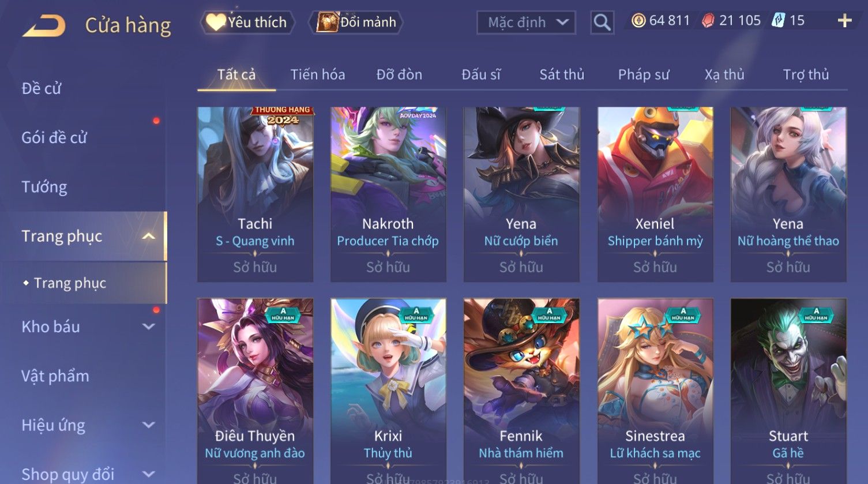Tap the blue voucher currency icon
868x484 pixels.
point(779,21)
